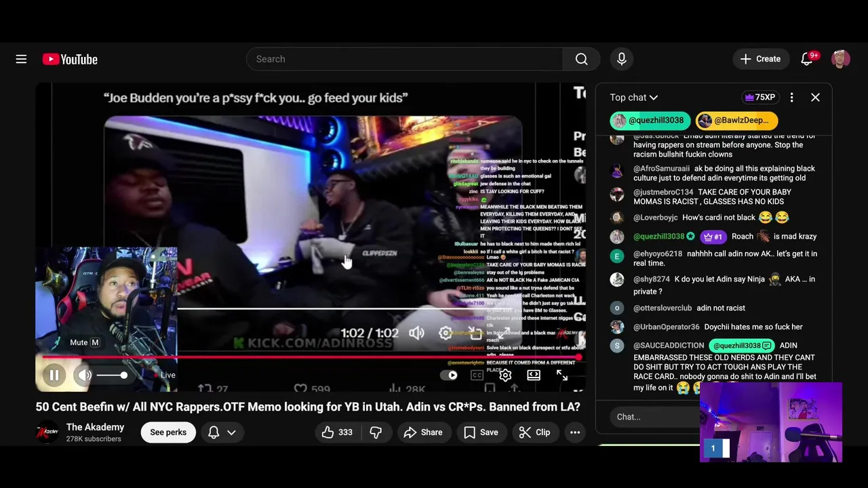Save video to playlist
Viewport: 868px width, 488px height.
click(x=481, y=432)
